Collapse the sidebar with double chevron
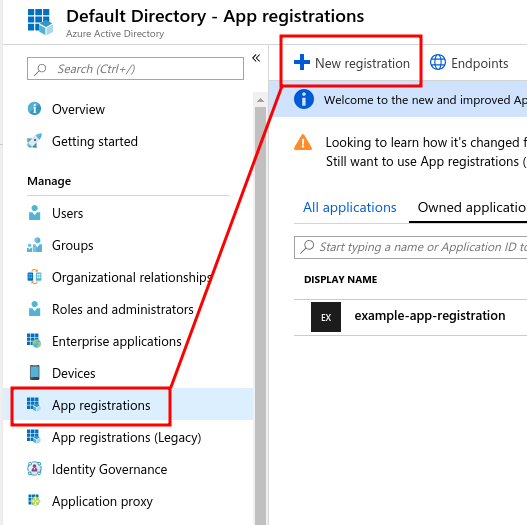Screen dimensions: 527x525 256,58
